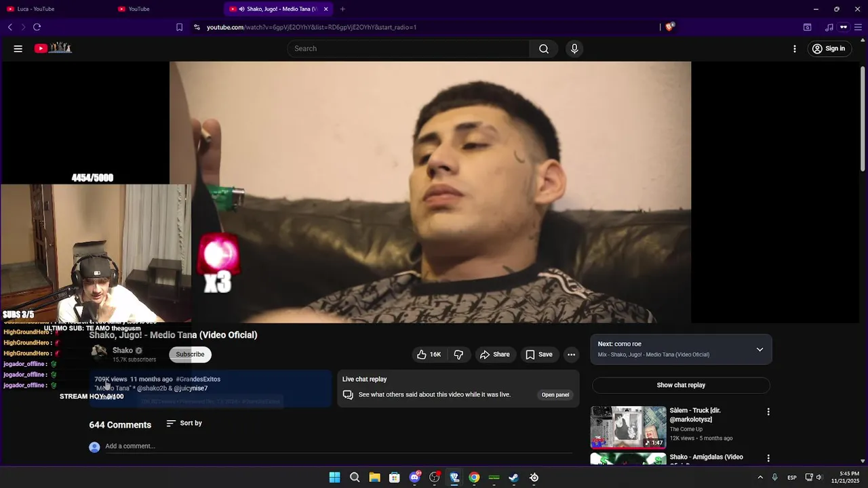Open more actions menu under video
The image size is (868, 488).
(x=571, y=354)
